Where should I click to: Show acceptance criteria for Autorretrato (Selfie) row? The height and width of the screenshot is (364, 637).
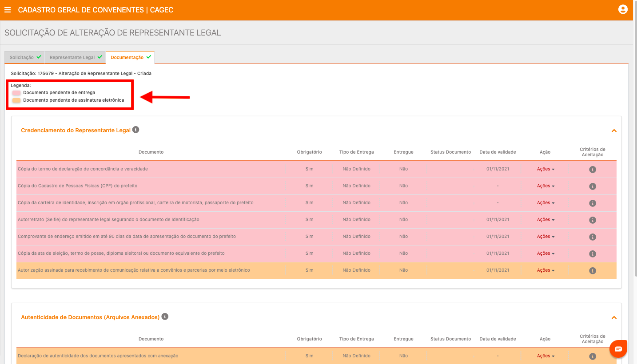592,220
